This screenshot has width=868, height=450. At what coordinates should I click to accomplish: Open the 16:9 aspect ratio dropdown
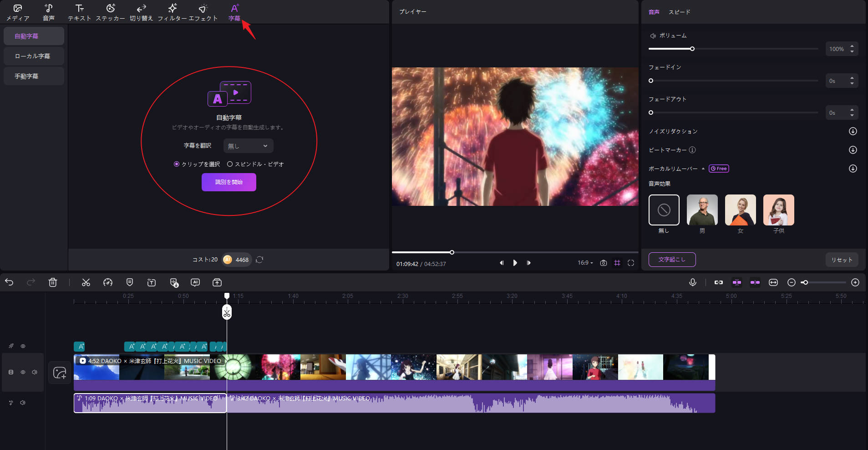(585, 263)
